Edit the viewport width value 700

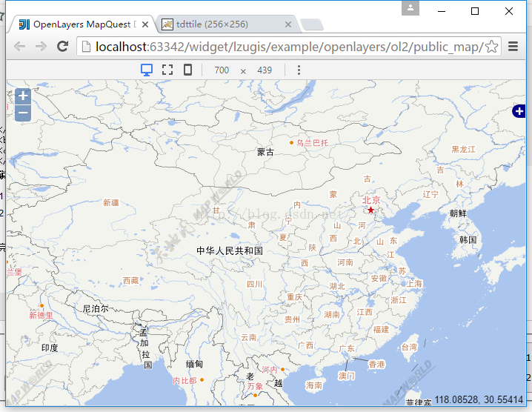pos(222,70)
